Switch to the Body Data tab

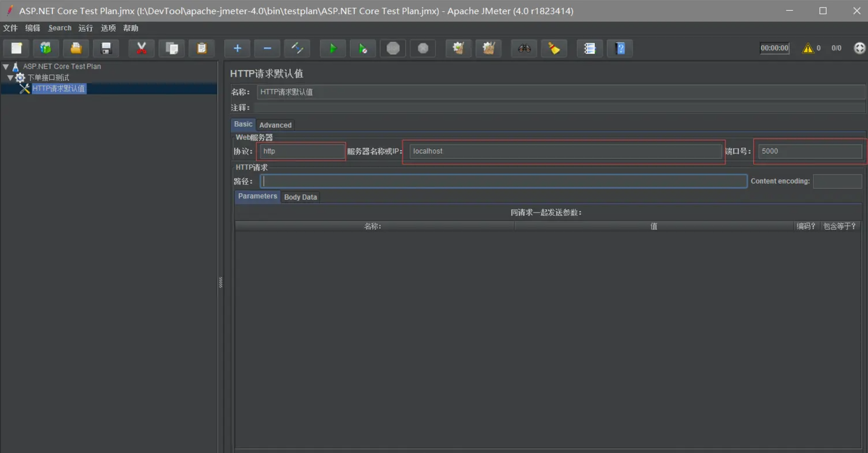coord(301,197)
